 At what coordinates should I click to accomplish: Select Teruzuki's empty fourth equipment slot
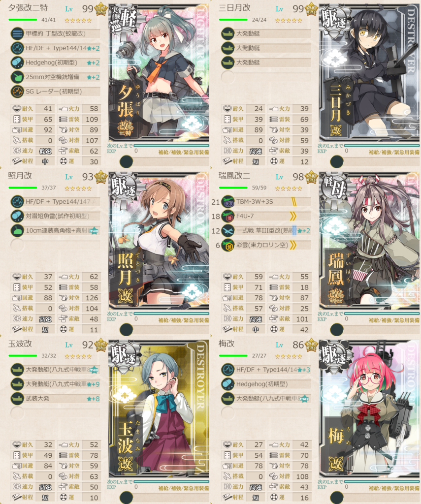(17, 245)
